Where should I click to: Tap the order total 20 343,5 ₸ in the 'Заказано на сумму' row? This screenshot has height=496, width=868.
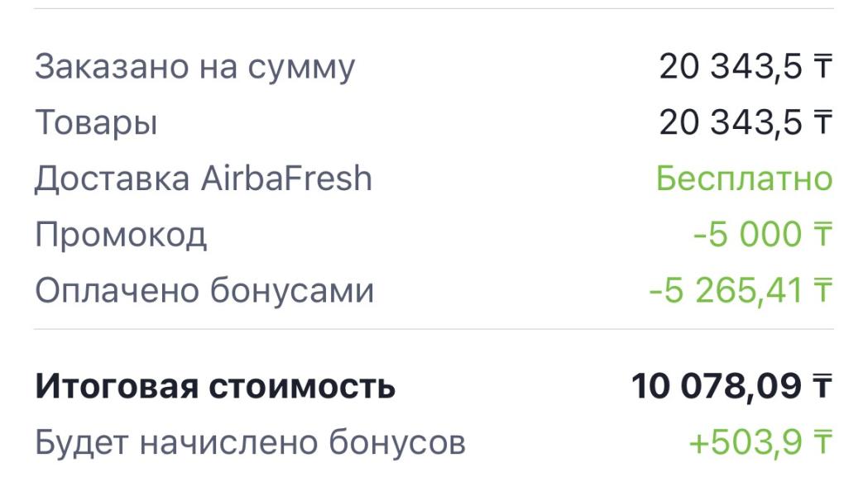(x=746, y=66)
